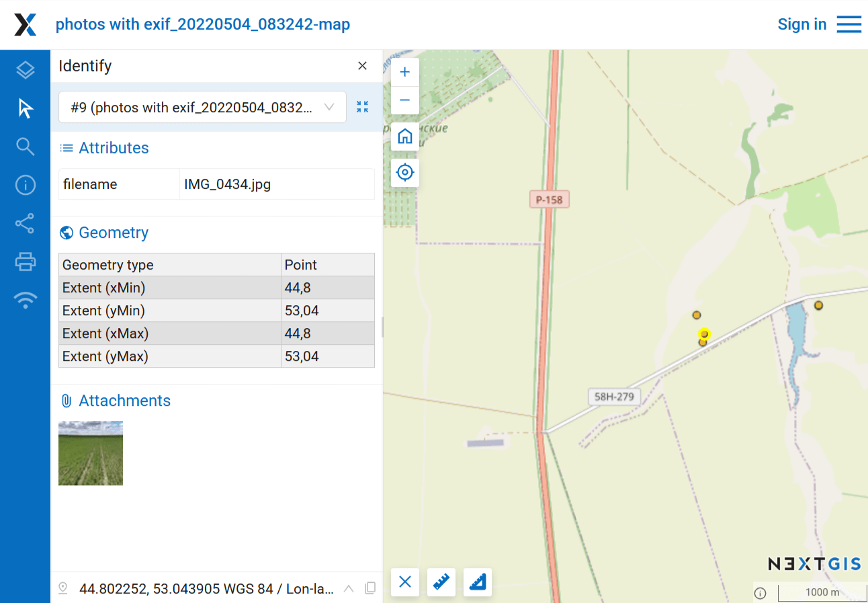Activate the area measurement tool

(x=478, y=582)
